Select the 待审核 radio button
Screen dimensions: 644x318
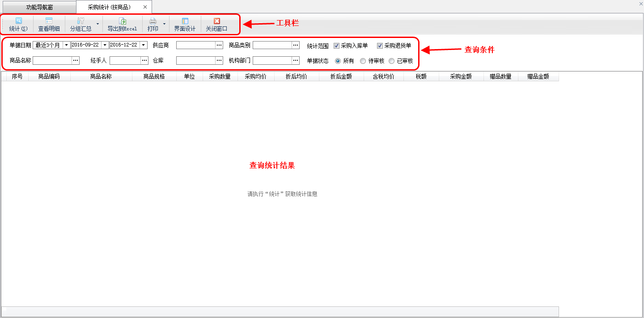(x=363, y=61)
